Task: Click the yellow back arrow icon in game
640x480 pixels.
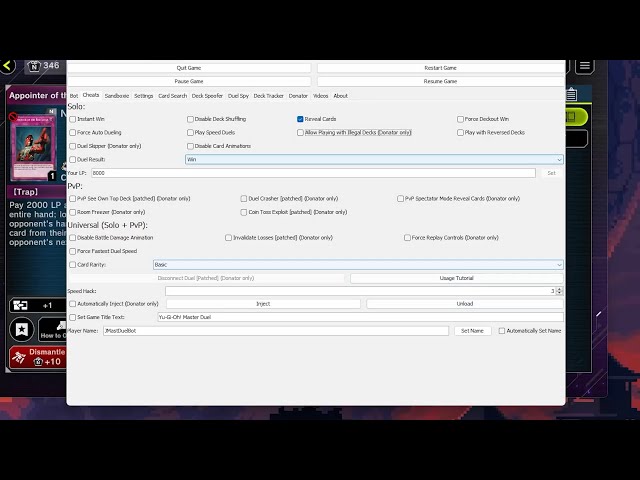Action: (x=7, y=66)
